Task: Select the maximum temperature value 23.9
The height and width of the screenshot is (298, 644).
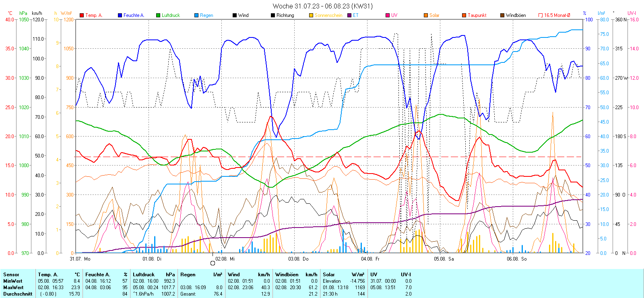Action: point(76,288)
